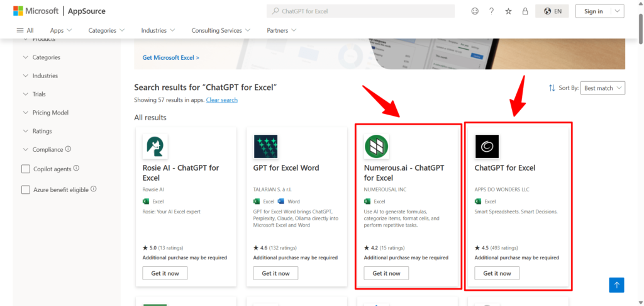Click the GPT for Excel Word logo
644x306 pixels.
(266, 147)
